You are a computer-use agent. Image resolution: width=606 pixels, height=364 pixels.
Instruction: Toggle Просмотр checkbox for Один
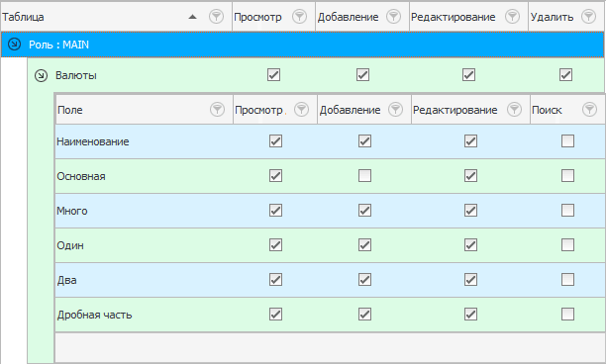coord(275,245)
